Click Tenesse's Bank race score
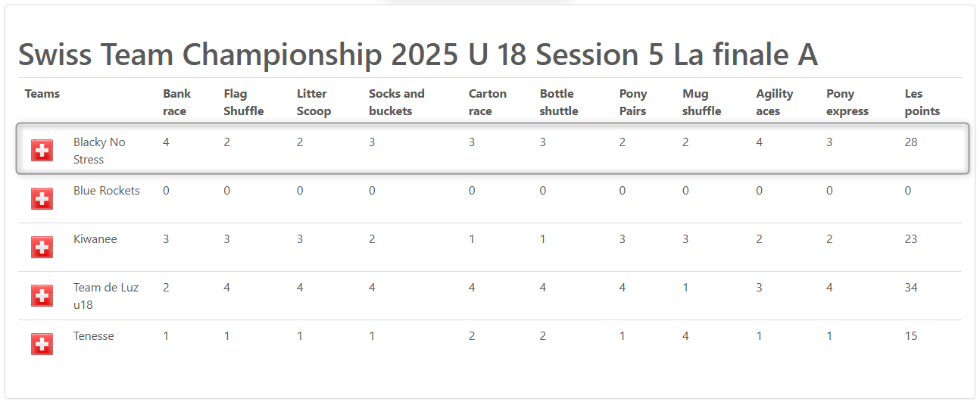980x402 pixels. tap(166, 336)
